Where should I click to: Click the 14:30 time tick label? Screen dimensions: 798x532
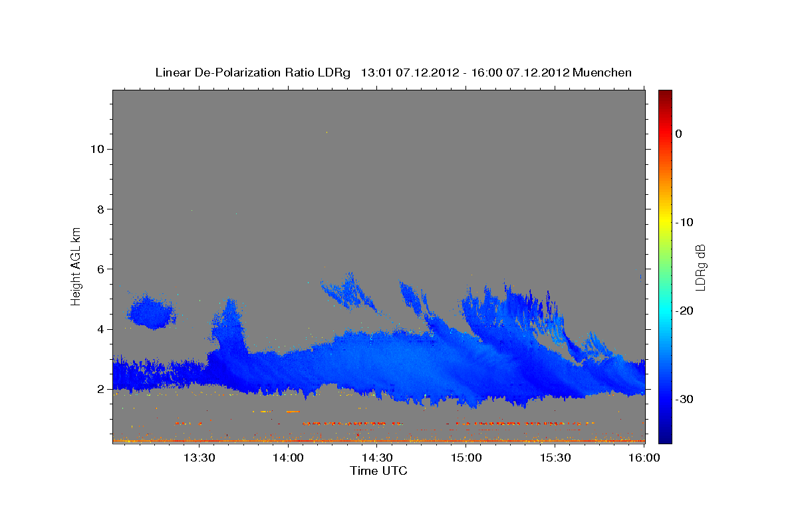click(377, 458)
